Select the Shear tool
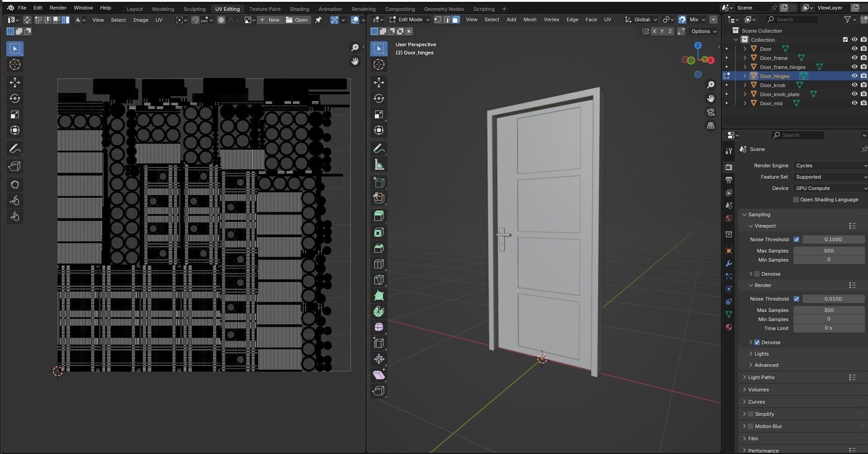 pyautogui.click(x=379, y=375)
